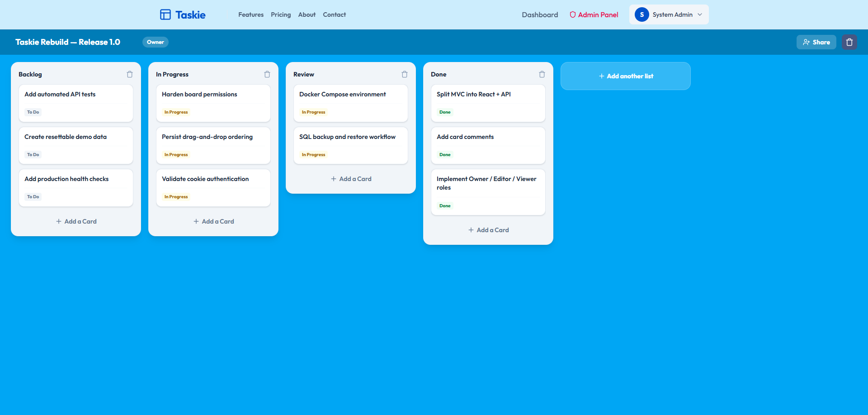The image size is (868, 415).
Task: Click In Progress tag on Docker Compose environment
Action: 314,112
